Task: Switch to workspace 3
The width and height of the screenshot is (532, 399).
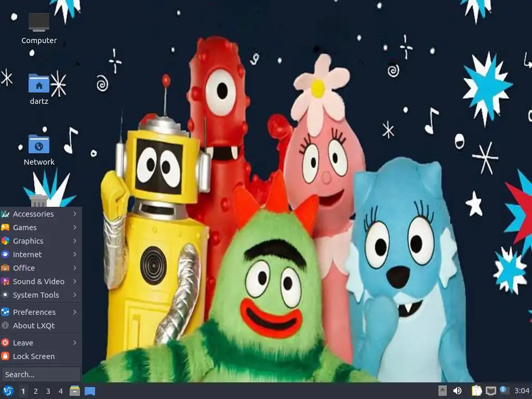Action: (x=48, y=391)
